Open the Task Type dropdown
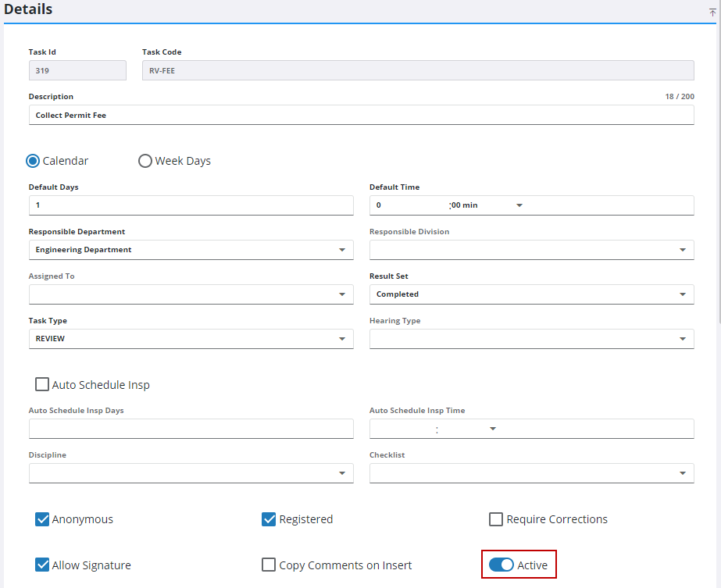Image resolution: width=721 pixels, height=588 pixels. click(342, 339)
